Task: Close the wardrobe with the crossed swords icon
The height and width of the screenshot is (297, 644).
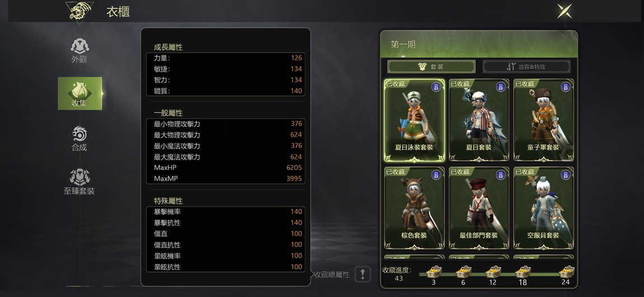Action: pos(564,11)
